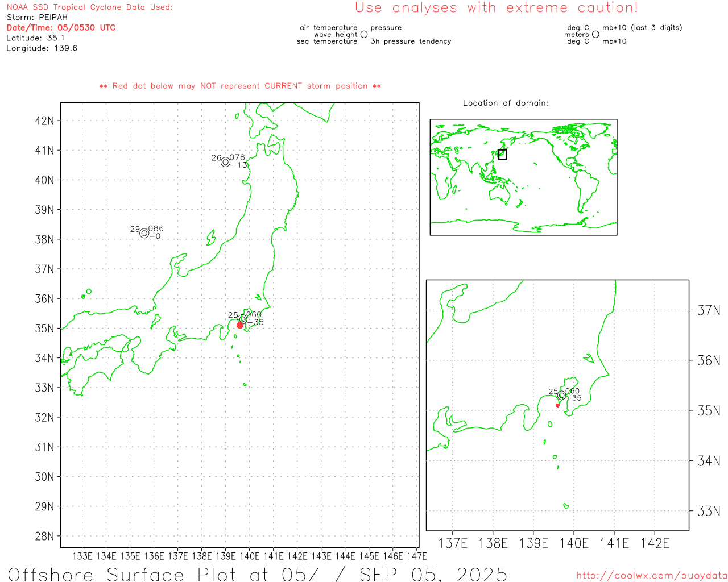The height and width of the screenshot is (582, 728).
Task: Click the black domain box on world map
Action: tap(502, 154)
